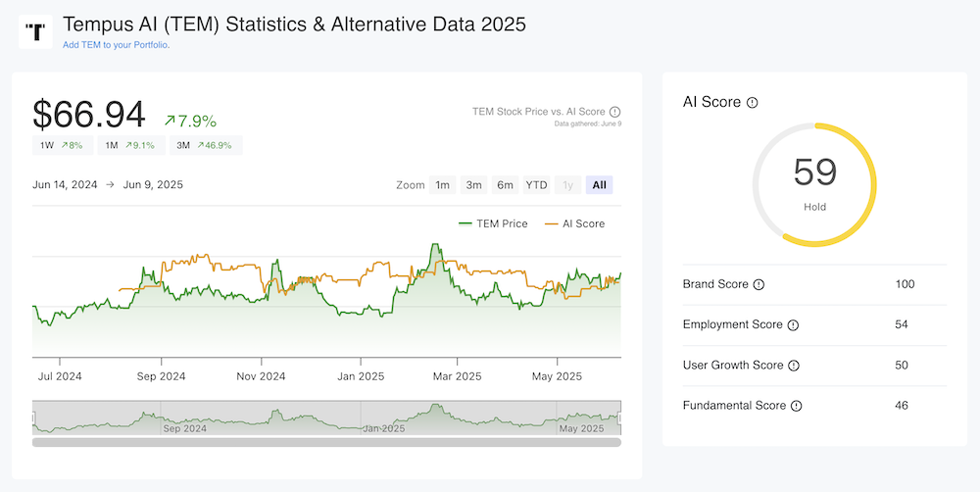Click the Nov 2024 axis label
This screenshot has width=980, height=492.
point(262,376)
